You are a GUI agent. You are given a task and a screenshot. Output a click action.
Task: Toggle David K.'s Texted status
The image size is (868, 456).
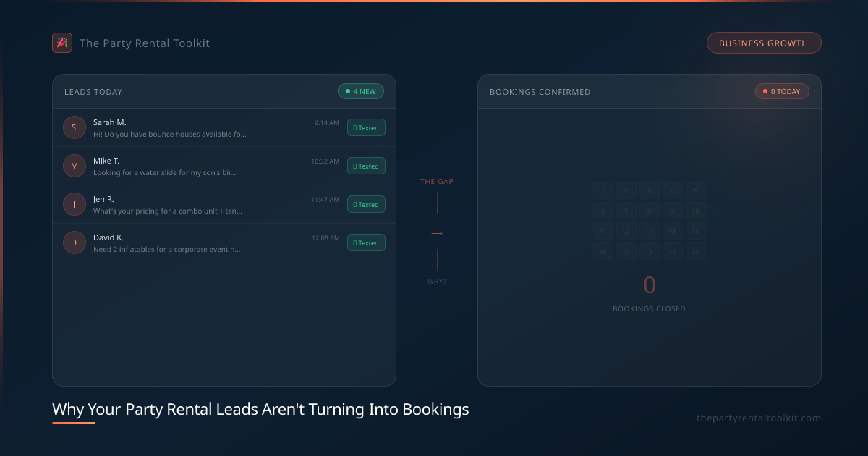tap(366, 242)
